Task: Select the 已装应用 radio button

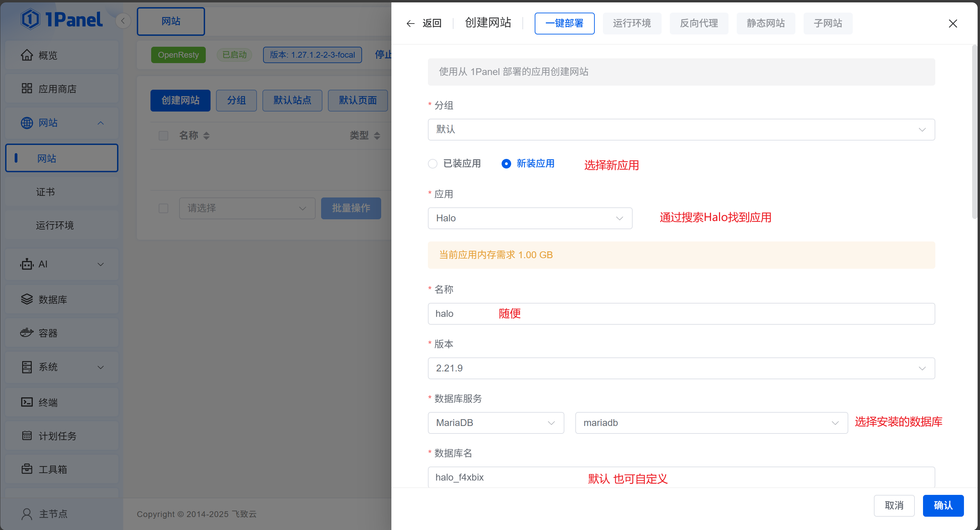Action: (x=433, y=163)
